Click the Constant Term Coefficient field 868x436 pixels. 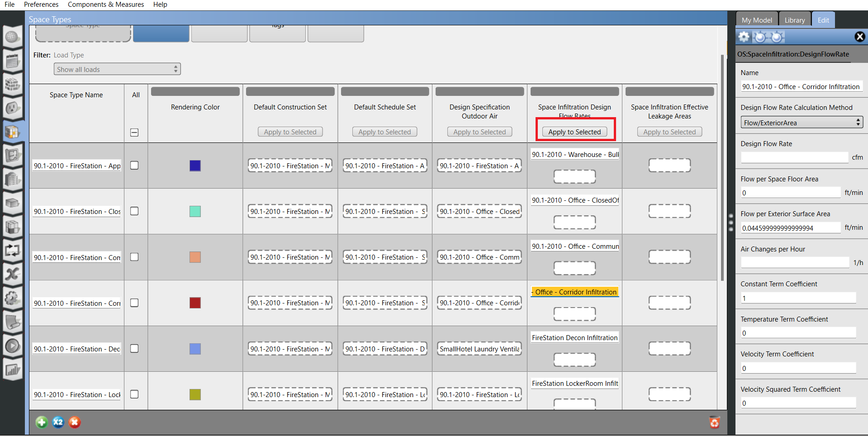click(798, 298)
